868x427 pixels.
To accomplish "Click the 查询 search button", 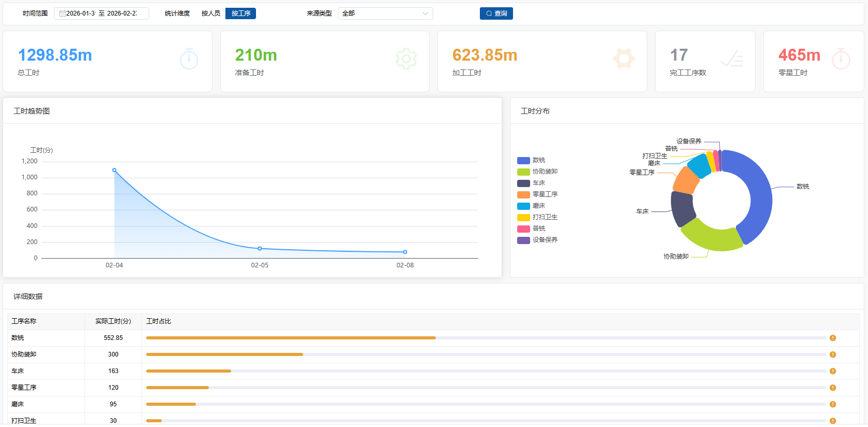I will [x=496, y=13].
